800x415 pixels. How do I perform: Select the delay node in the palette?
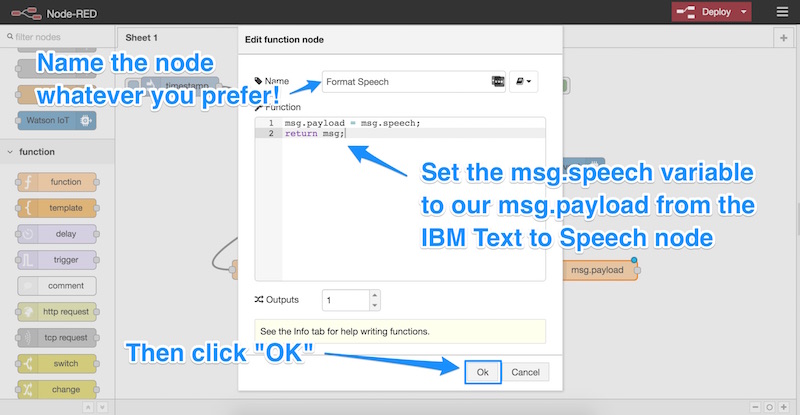tap(57, 234)
